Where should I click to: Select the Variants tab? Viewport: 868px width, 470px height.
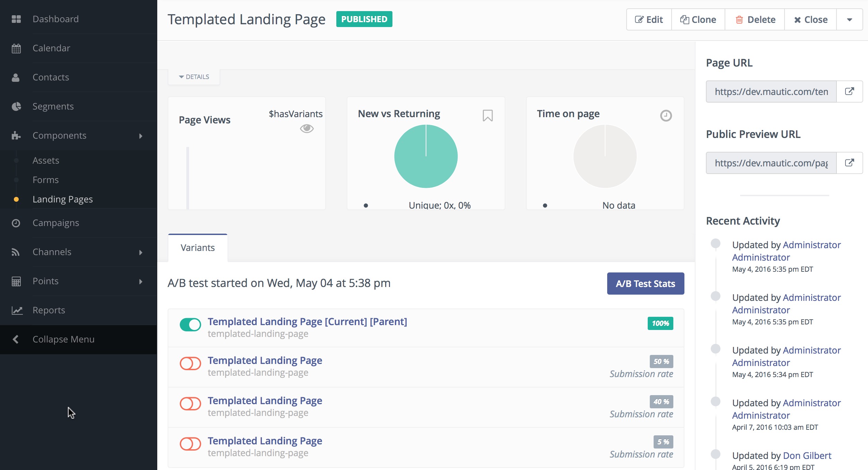pyautogui.click(x=198, y=248)
